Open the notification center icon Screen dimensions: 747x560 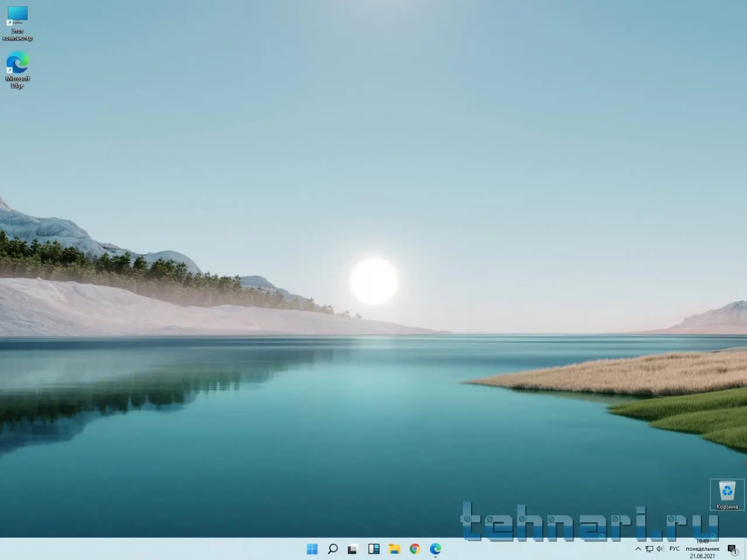click(732, 549)
